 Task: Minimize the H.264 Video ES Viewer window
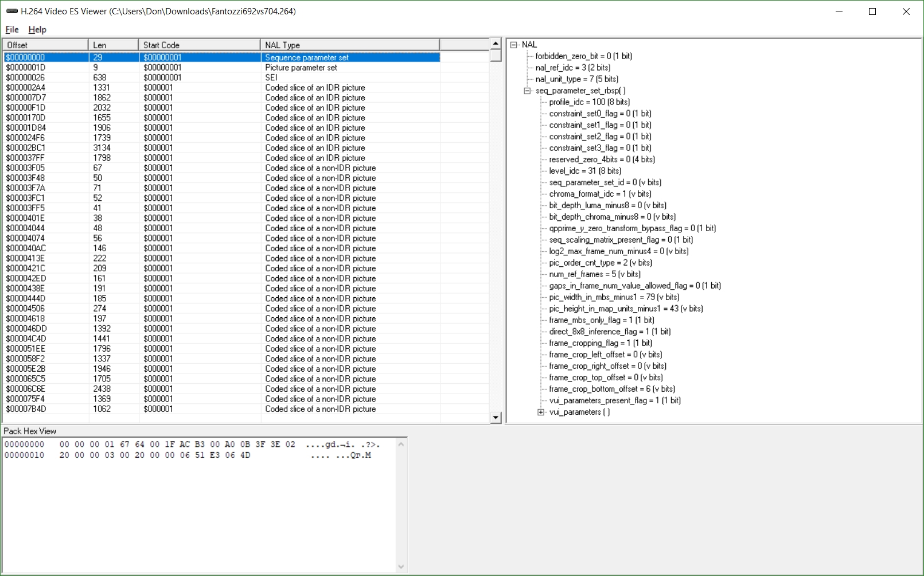tap(839, 11)
